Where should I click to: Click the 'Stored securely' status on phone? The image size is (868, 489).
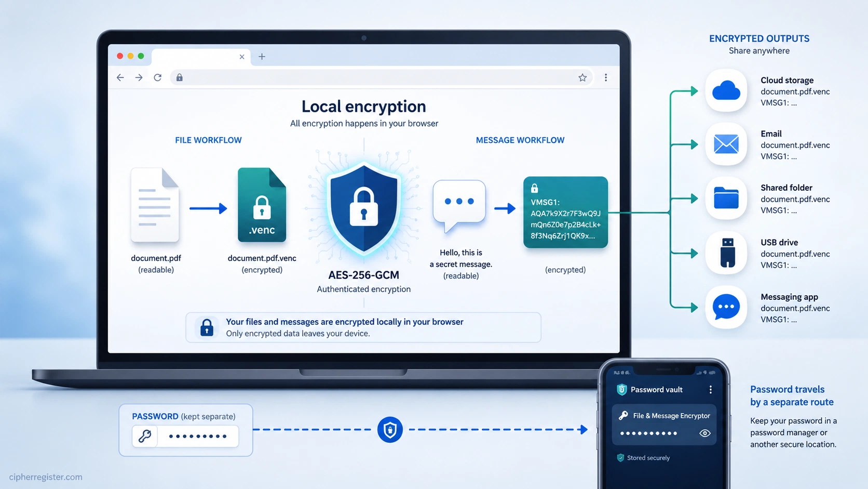pyautogui.click(x=643, y=458)
